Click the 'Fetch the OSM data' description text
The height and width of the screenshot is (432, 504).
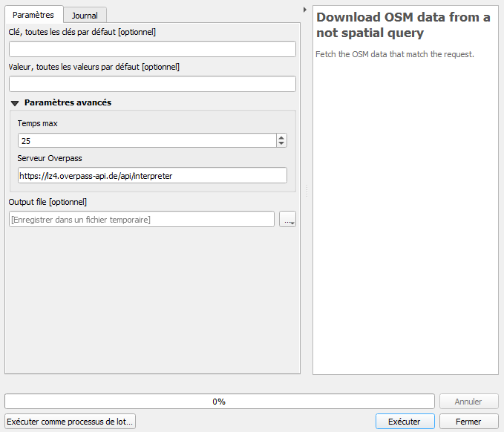click(x=394, y=54)
